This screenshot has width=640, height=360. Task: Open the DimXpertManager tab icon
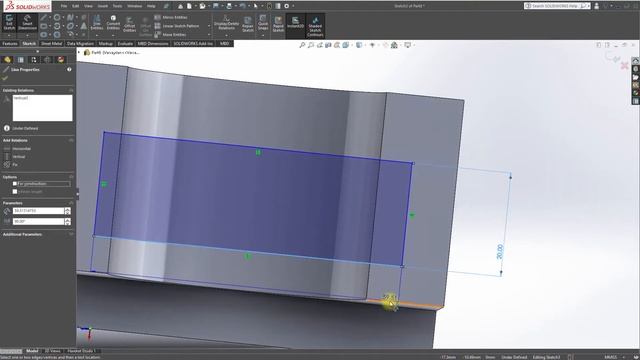(x=47, y=60)
